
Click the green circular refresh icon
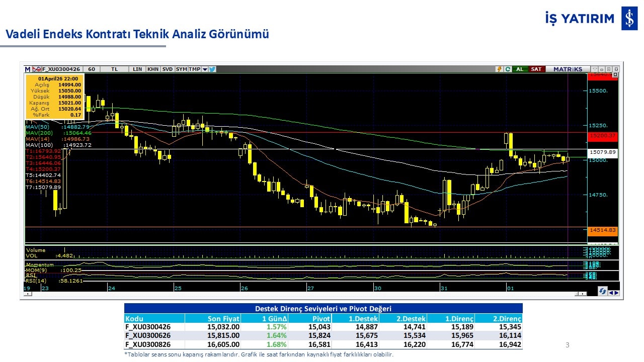point(508,69)
